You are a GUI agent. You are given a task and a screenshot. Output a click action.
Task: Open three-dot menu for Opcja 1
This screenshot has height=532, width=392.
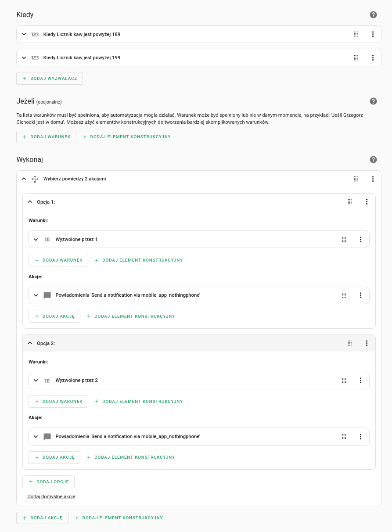[x=367, y=202]
